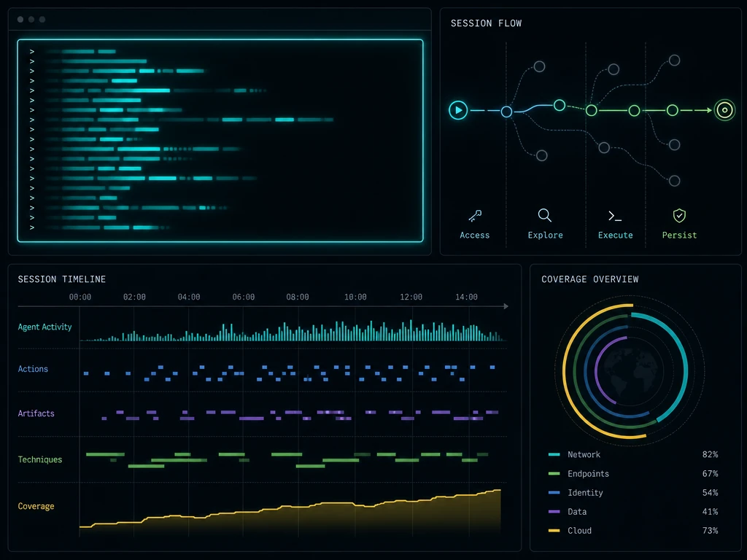Click the 02:00 timeline marker
Viewport: 747px width, 560px height.
point(134,297)
